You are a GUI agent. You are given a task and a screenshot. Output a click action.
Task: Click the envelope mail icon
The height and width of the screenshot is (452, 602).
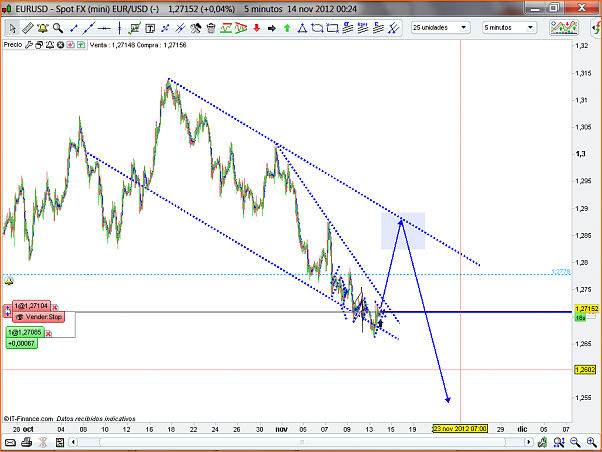point(10,443)
